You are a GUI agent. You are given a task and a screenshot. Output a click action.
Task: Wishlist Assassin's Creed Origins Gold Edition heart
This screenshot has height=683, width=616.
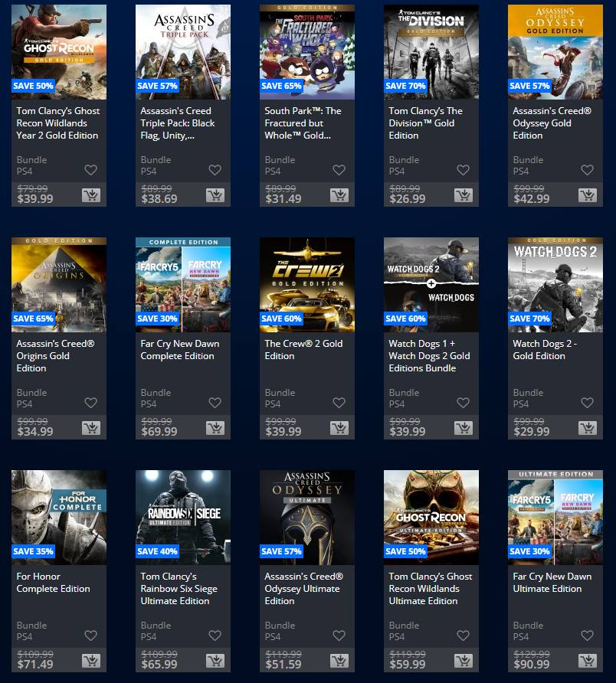(x=90, y=403)
